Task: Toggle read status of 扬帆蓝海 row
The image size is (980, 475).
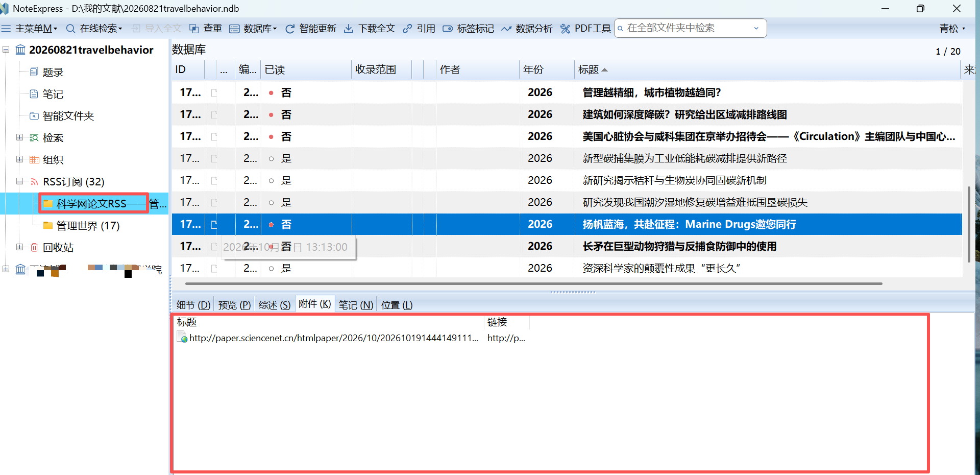Action: point(271,224)
